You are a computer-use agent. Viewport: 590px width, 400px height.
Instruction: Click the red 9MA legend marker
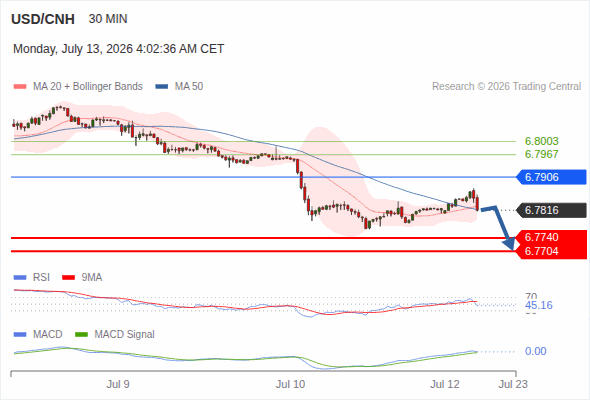coord(68,278)
